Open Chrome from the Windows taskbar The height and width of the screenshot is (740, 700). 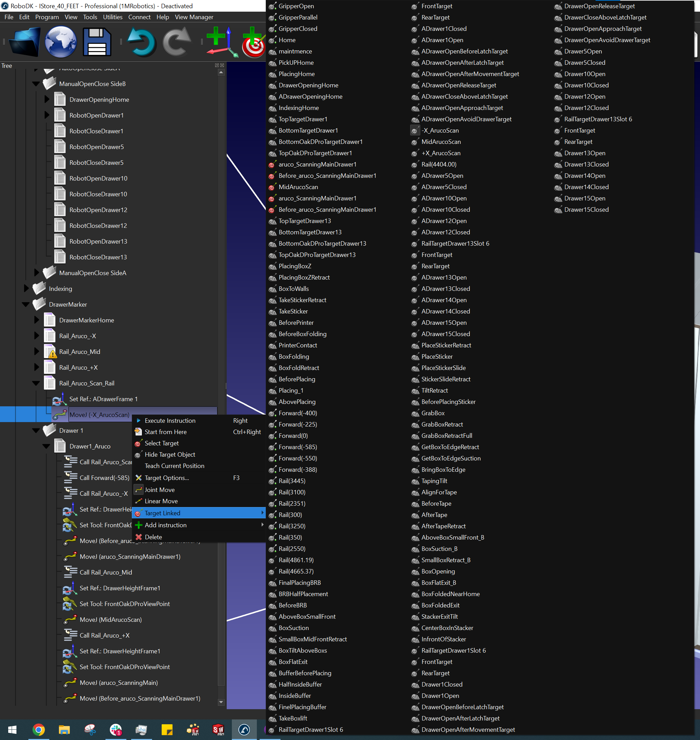[x=38, y=729]
